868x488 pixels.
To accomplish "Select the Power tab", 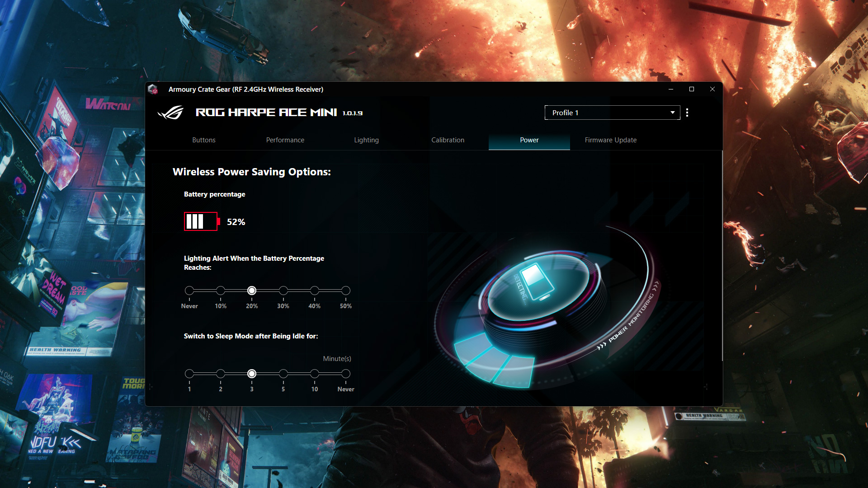I will [x=529, y=140].
